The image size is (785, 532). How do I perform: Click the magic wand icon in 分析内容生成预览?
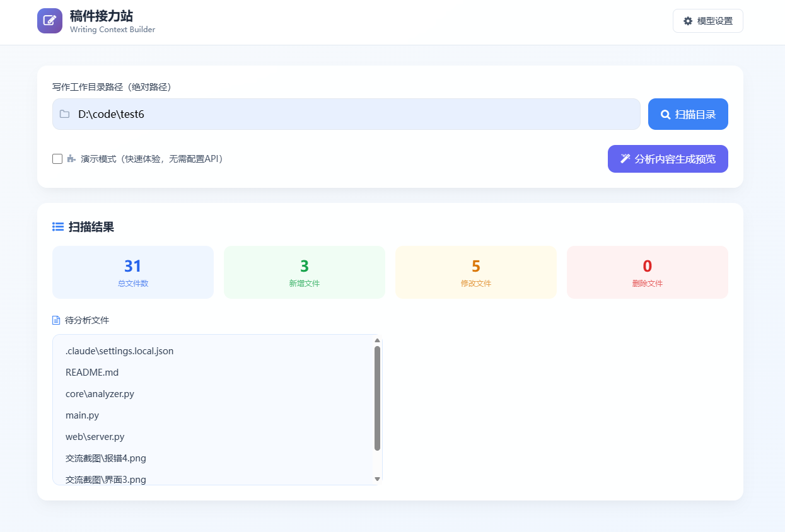(625, 159)
